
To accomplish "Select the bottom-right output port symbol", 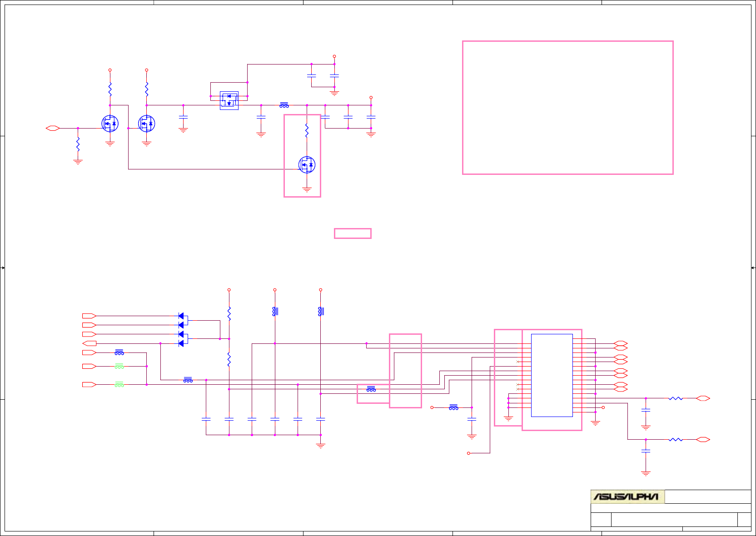I will (703, 439).
